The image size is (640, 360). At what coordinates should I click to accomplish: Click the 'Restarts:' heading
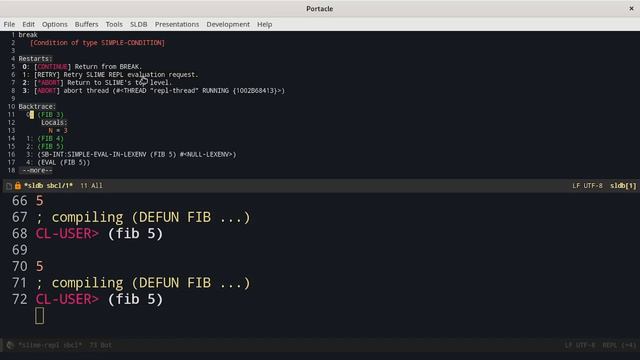pyautogui.click(x=36, y=59)
